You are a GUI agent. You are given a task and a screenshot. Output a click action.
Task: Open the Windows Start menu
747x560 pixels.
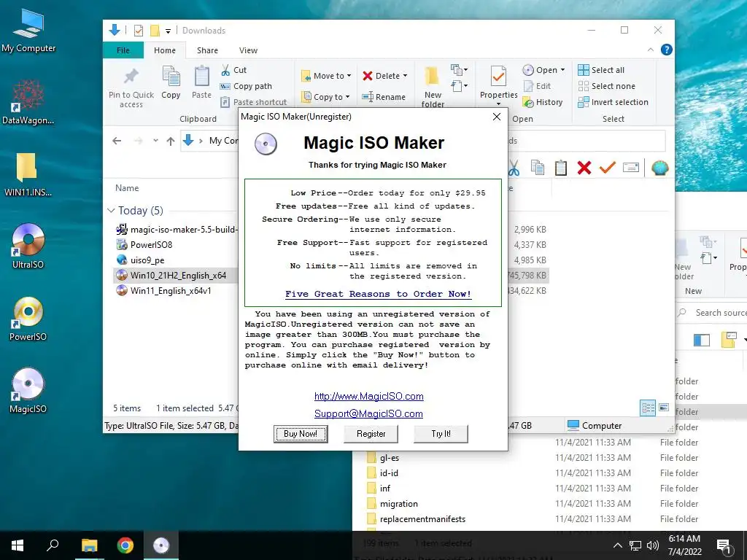coord(18,545)
